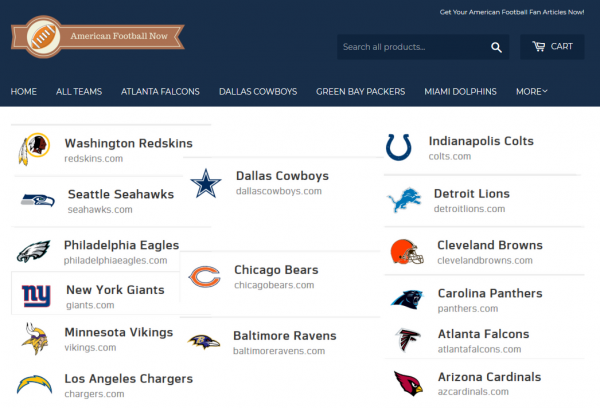
Task: Go to the Green Bay Packers menu
Action: pos(360,92)
